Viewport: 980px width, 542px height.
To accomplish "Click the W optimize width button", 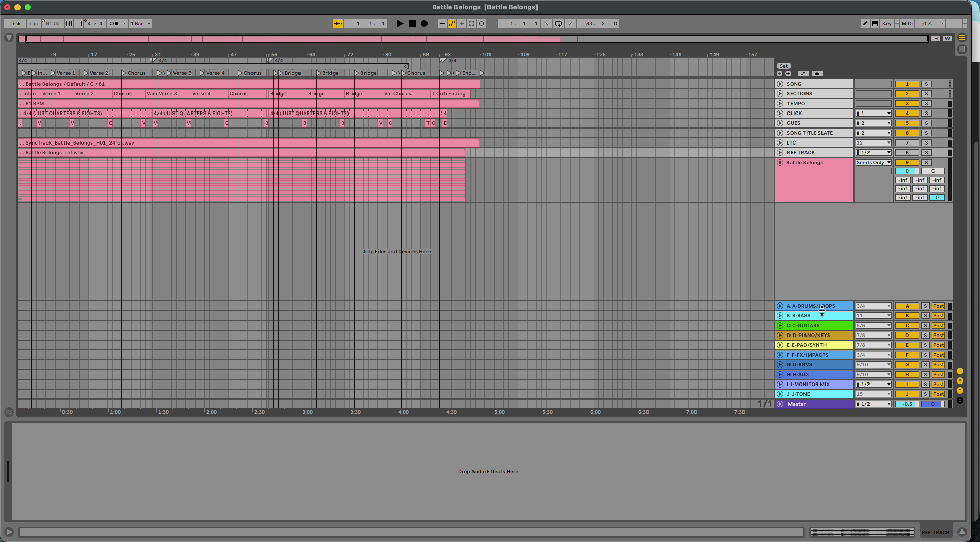I will pyautogui.click(x=947, y=38).
